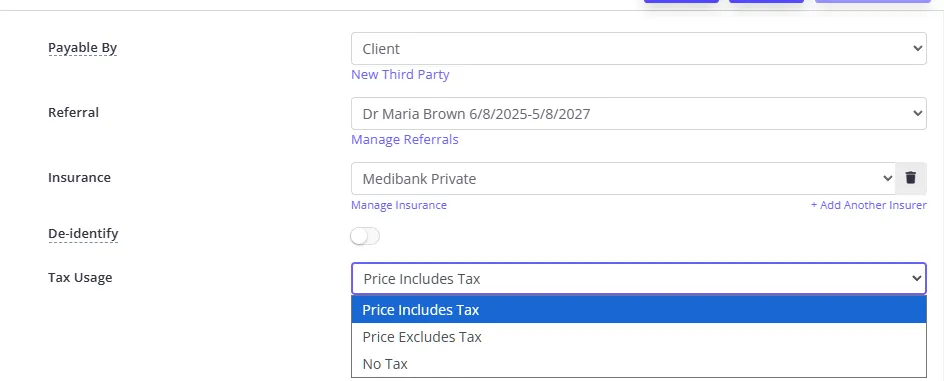The height and width of the screenshot is (381, 944).
Task: Open the Manage Referrals link
Action: (405, 140)
